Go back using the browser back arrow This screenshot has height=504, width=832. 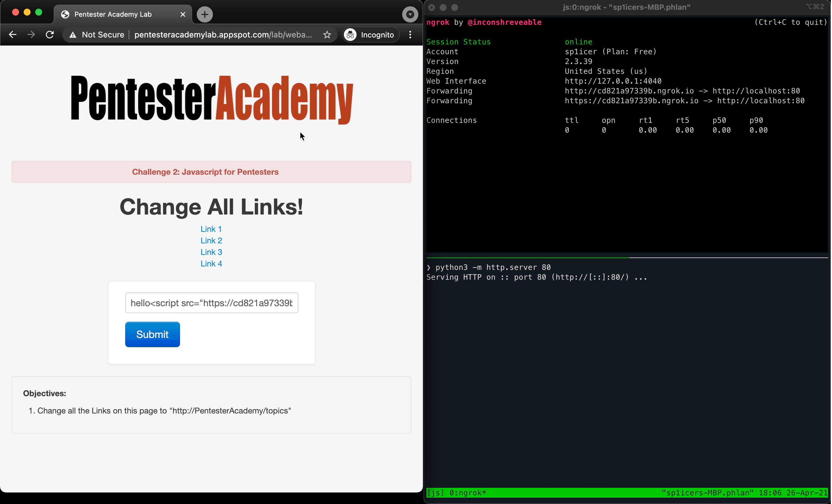coord(13,35)
